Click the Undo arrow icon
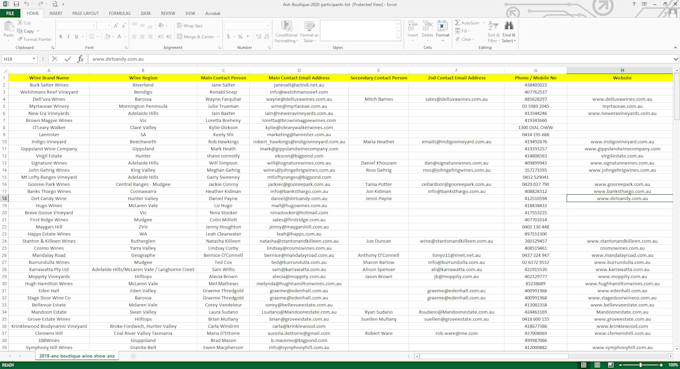 [27, 4]
